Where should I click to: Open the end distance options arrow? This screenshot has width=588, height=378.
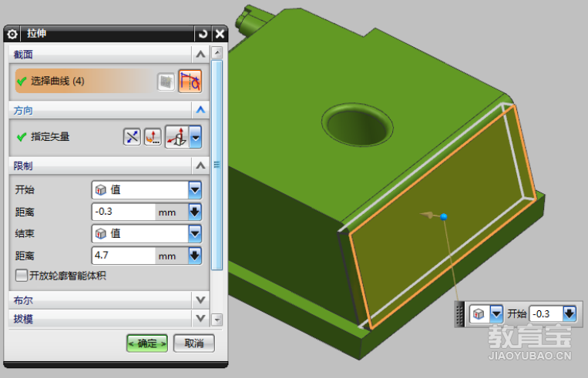click(x=195, y=256)
